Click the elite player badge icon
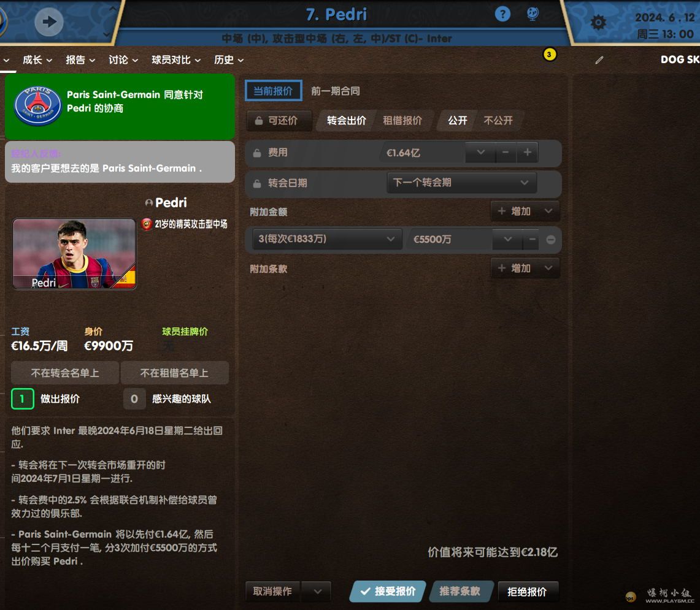The image size is (700, 610). coord(147,224)
